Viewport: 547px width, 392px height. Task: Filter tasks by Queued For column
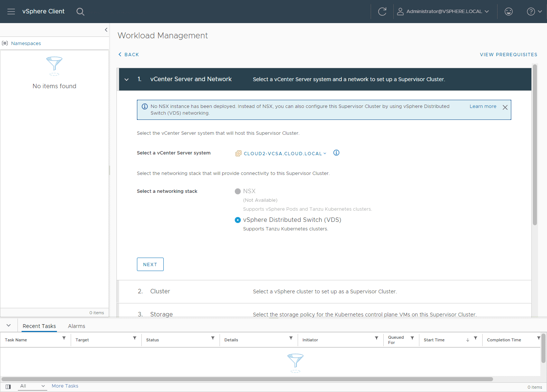[412, 338]
